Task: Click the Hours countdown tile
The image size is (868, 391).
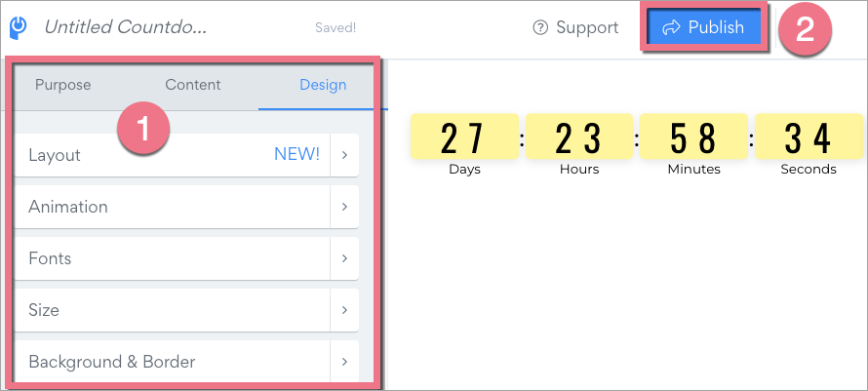Action: [579, 137]
